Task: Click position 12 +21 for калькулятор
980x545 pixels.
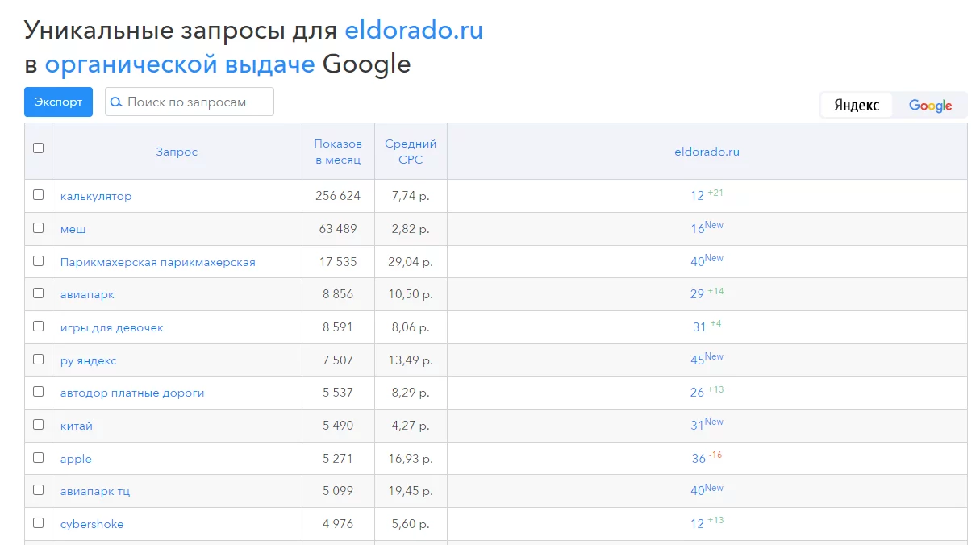Action: [x=707, y=195]
